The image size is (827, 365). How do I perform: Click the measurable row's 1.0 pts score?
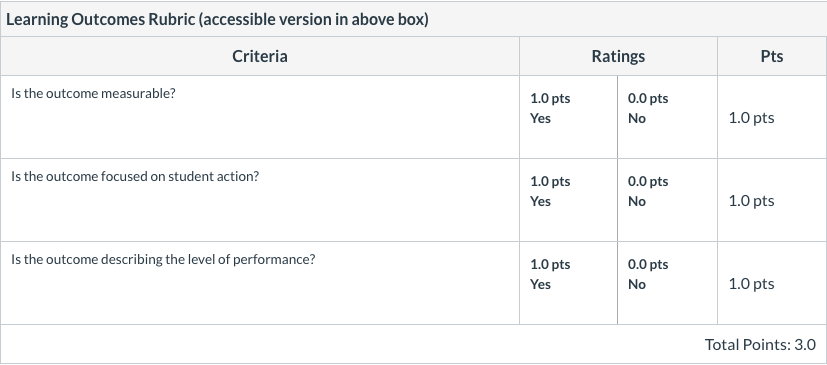(751, 118)
